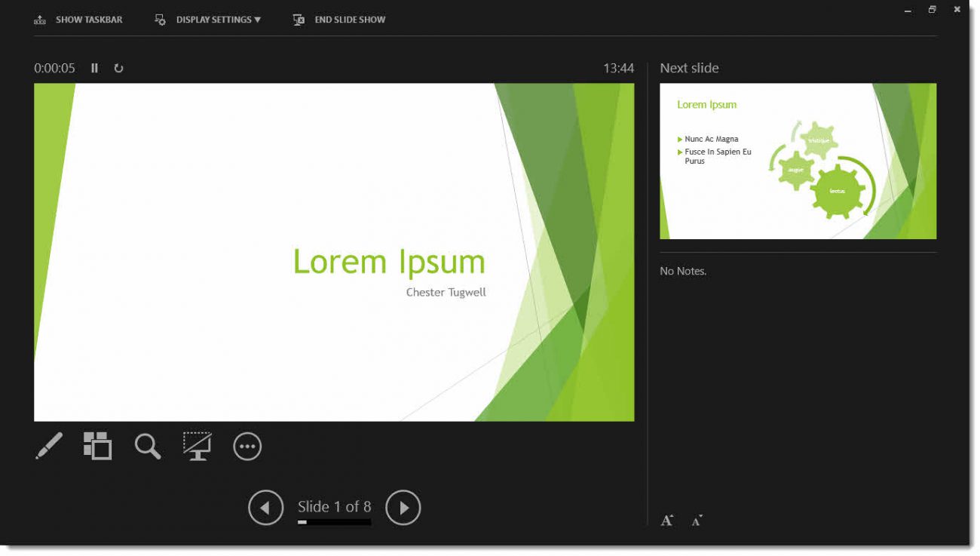The width and height of the screenshot is (980, 556).
Task: Click the slide progress bar
Action: pos(332,521)
